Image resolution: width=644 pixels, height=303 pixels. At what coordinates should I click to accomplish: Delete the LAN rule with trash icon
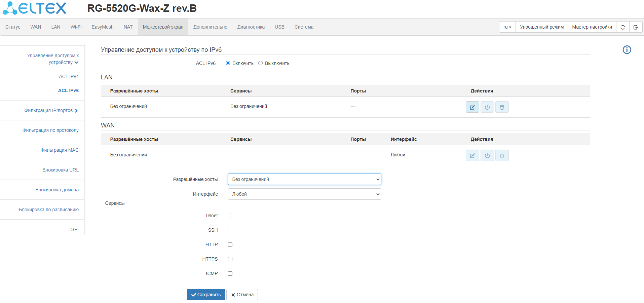(502, 107)
